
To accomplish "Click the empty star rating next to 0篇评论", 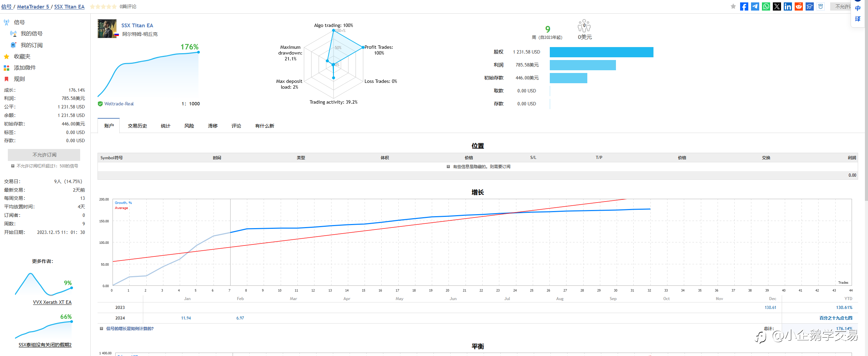I will click(103, 6).
